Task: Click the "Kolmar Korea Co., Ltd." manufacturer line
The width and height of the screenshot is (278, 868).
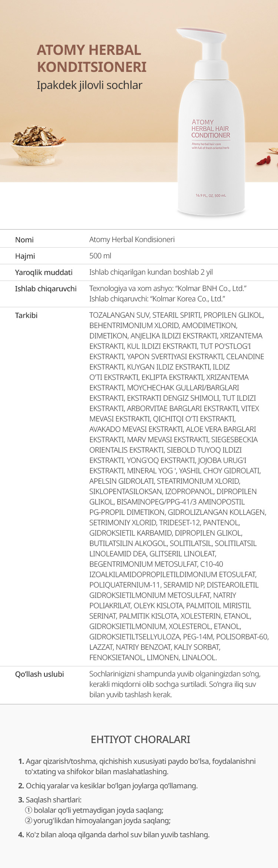Action: [157, 299]
